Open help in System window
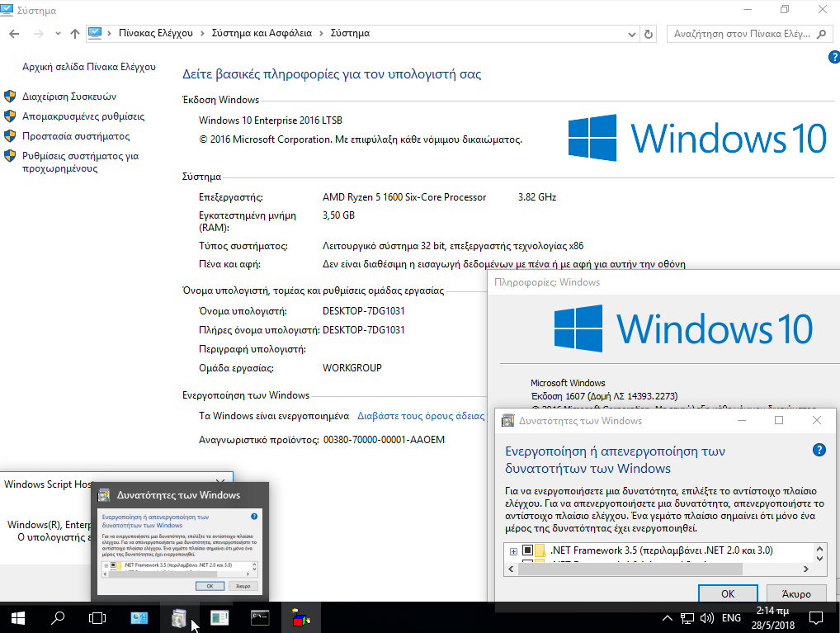840x633 pixels. coord(834,57)
